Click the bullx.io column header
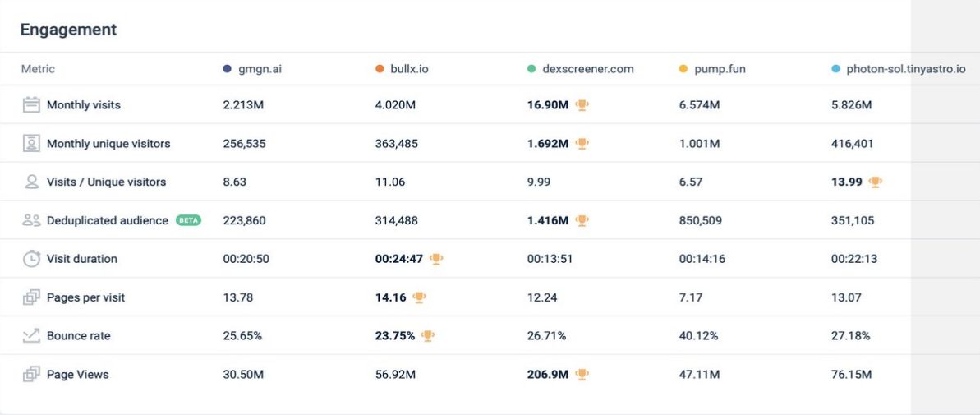Image resolution: width=980 pixels, height=415 pixels. [409, 69]
